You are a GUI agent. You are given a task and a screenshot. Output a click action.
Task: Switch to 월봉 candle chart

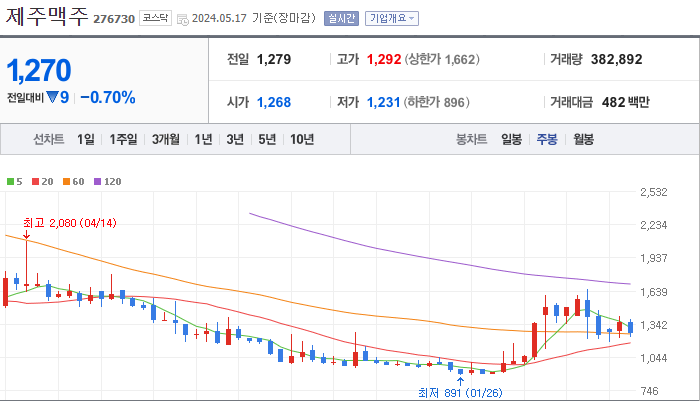click(x=583, y=139)
